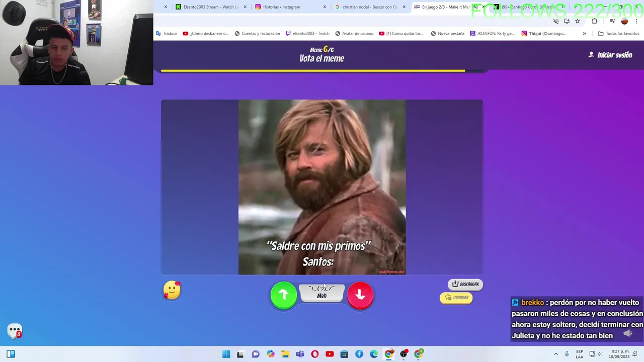The height and width of the screenshot is (362, 644).
Task: Download the meme with Descargar
Action: click(x=465, y=284)
